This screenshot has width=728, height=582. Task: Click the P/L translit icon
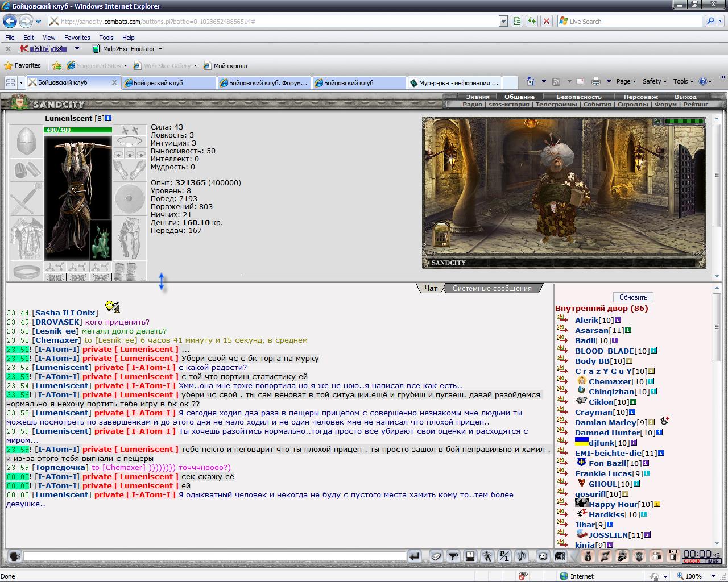click(504, 556)
